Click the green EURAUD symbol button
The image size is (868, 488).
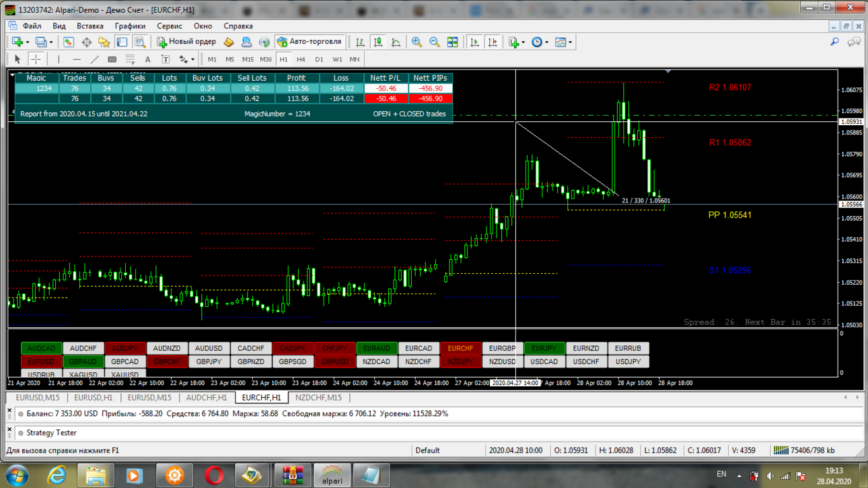click(x=377, y=349)
